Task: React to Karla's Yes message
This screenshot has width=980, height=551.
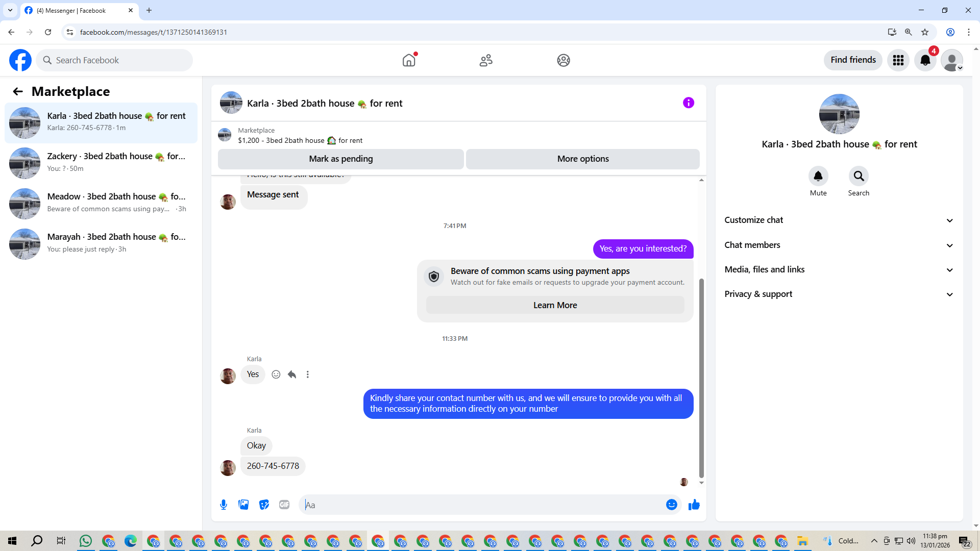Action: point(276,374)
